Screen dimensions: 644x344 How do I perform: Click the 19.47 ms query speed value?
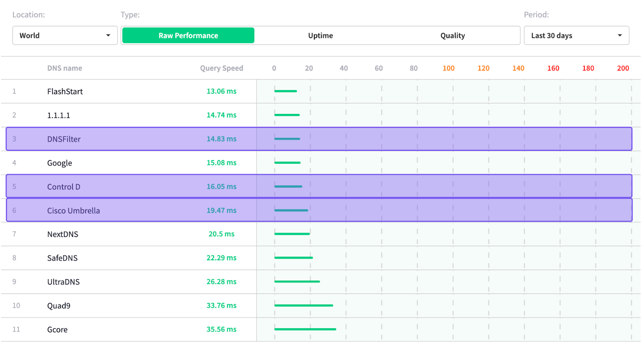pos(221,210)
